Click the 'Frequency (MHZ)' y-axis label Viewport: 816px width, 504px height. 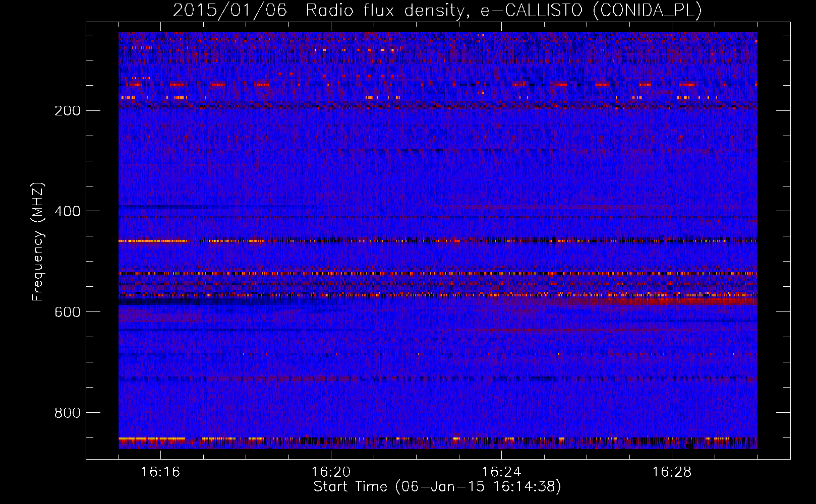[38, 242]
